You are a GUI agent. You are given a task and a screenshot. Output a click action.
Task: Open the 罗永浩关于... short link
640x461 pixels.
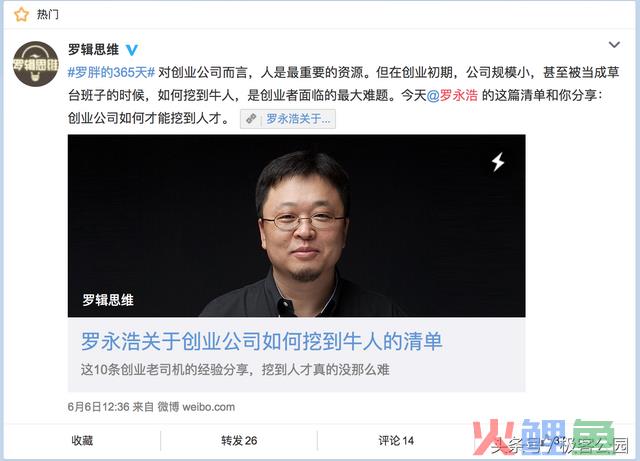pyautogui.click(x=288, y=119)
